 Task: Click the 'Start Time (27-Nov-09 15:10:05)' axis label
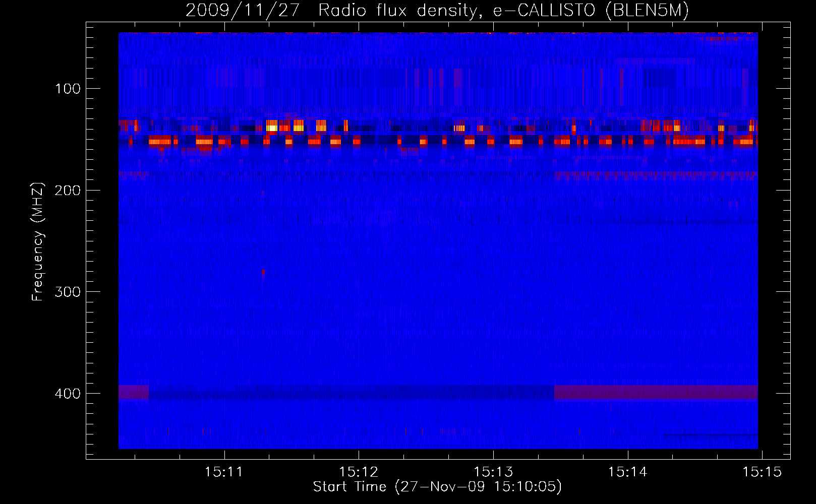(x=437, y=487)
